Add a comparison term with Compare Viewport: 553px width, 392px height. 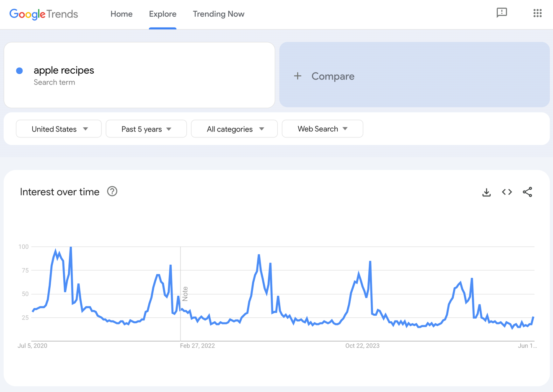click(414, 75)
